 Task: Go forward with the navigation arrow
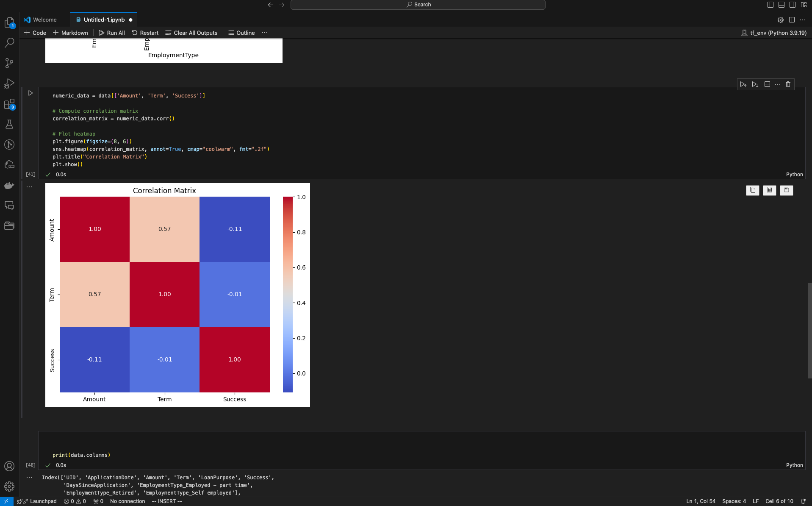pos(282,5)
